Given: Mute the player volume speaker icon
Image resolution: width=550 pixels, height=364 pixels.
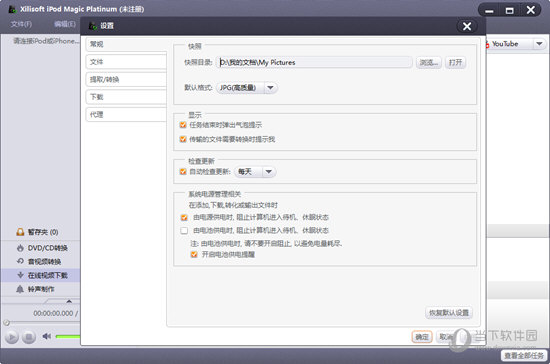Looking at the screenshot, I should pos(47,337).
